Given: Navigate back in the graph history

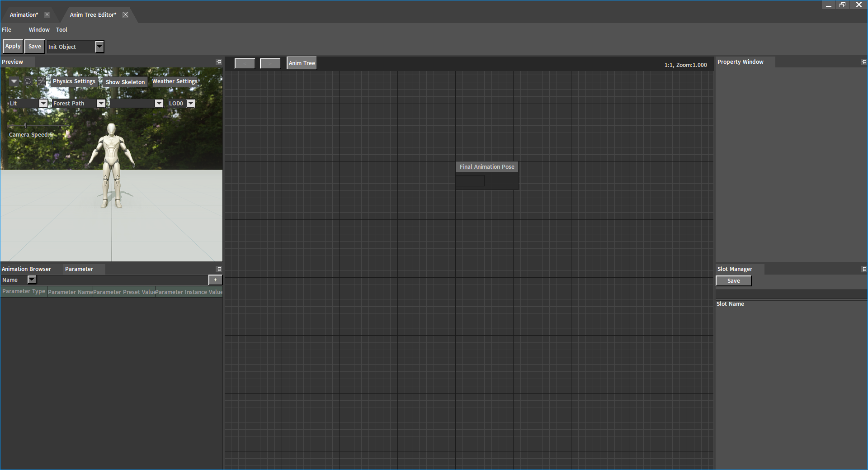Looking at the screenshot, I should click(x=245, y=63).
